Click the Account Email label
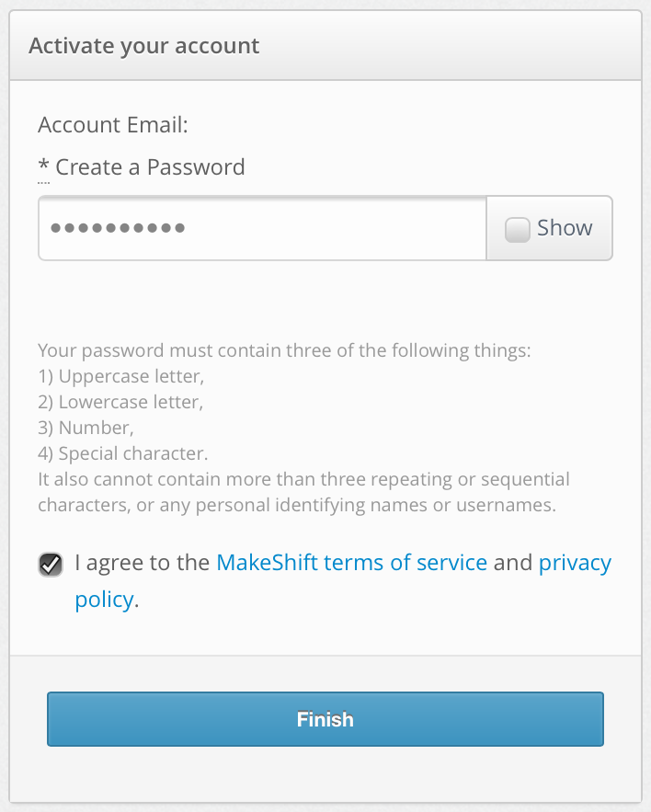Screen dimensions: 651x812 112,125
